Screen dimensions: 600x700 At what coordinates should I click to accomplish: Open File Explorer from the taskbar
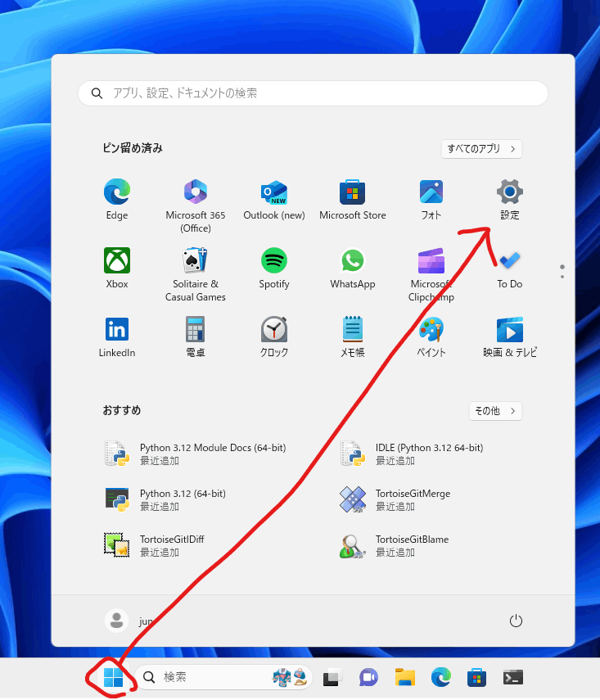click(405, 677)
